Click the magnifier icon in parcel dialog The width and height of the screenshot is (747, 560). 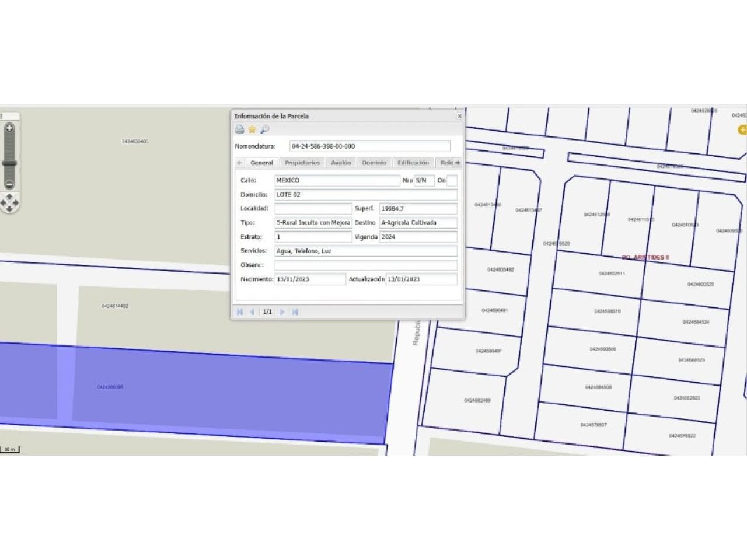point(265,129)
